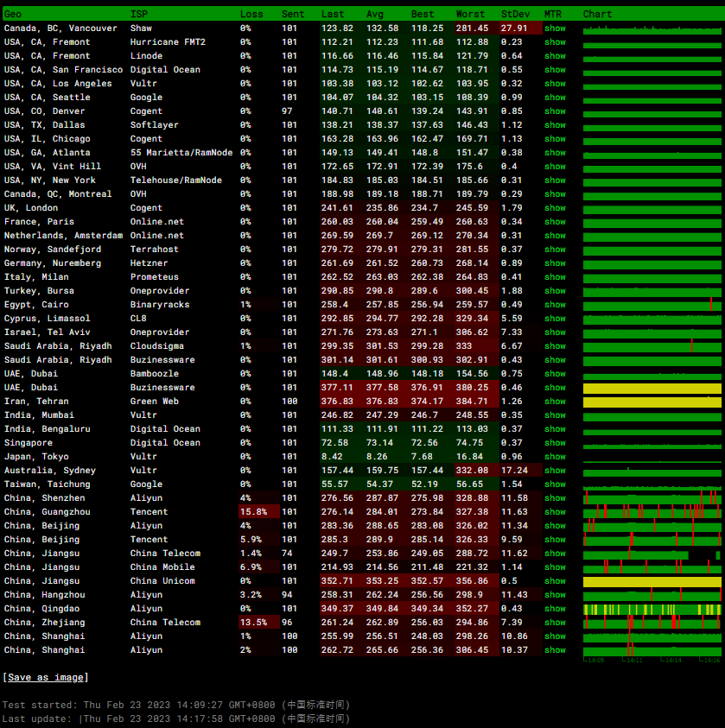Show MTR for Germany Nuremberg Hetzner
This screenshot has width=725, height=728.
[x=555, y=263]
